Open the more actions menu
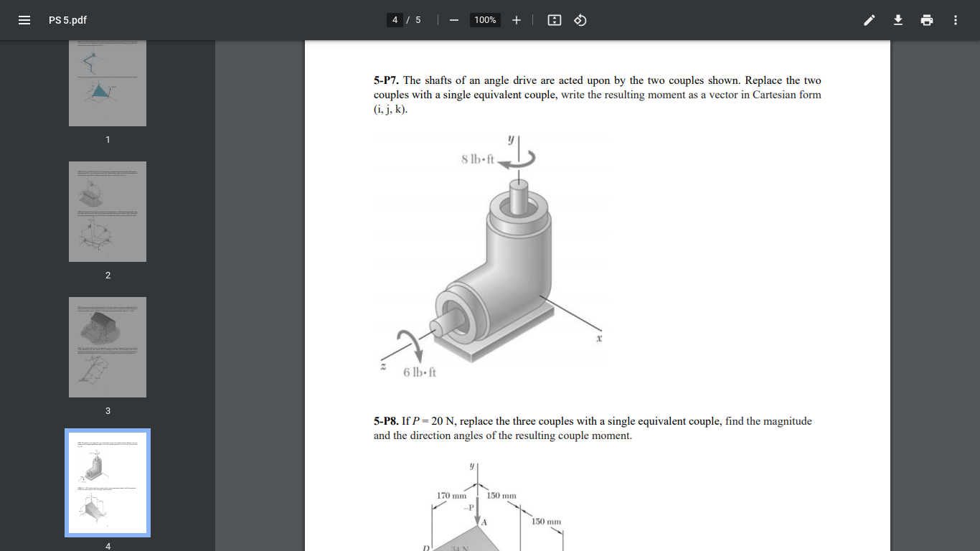Image resolution: width=980 pixels, height=551 pixels. [956, 20]
